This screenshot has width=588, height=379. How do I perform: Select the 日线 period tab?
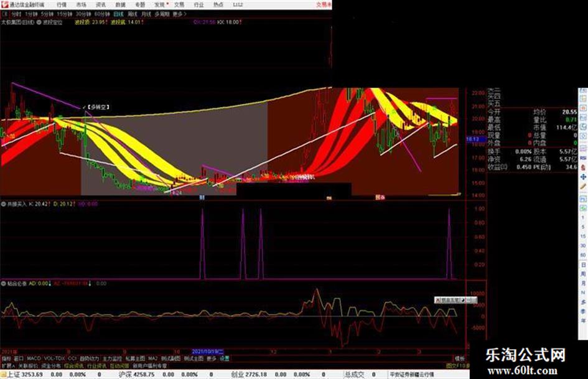[118, 14]
